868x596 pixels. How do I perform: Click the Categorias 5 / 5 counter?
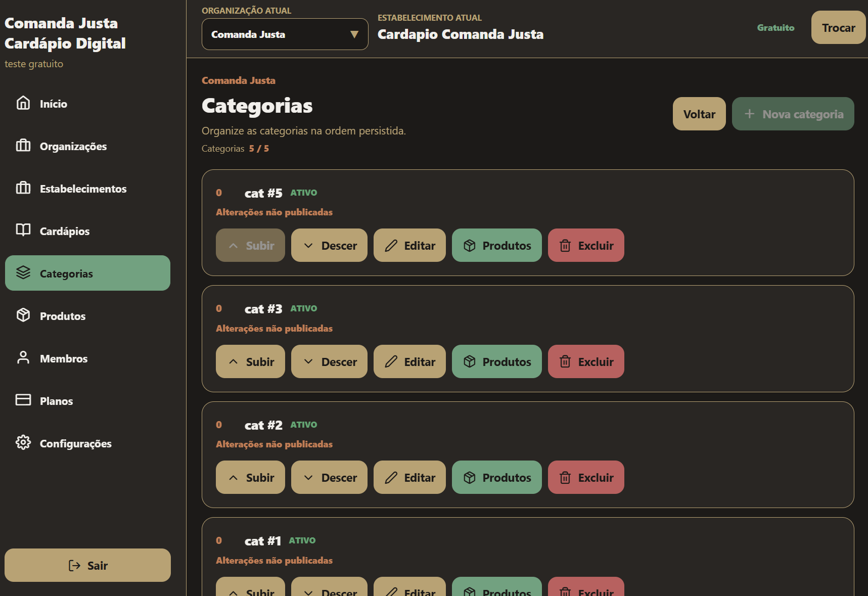(x=235, y=149)
